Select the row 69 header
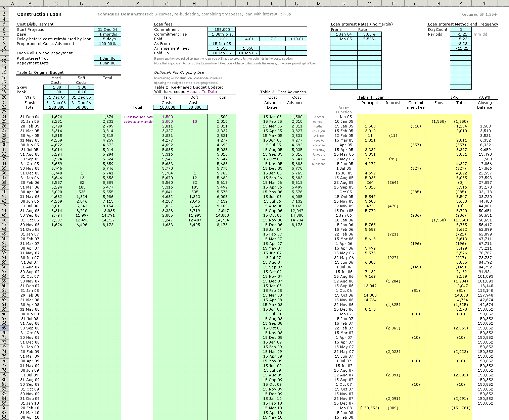Viewport: 509px width, 420px height. tap(4, 328)
